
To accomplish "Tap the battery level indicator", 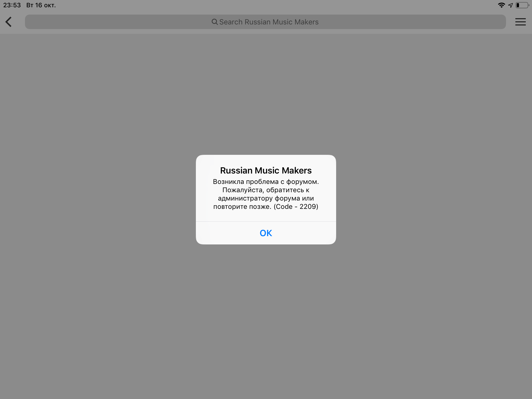I will point(522,5).
